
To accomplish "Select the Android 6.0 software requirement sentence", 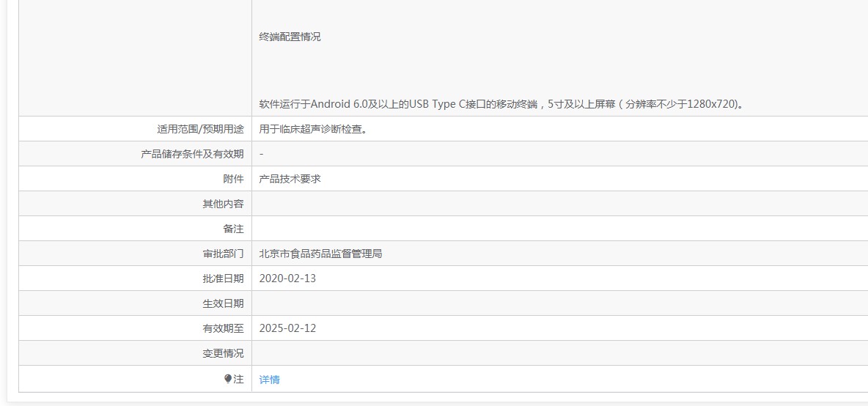I will (501, 104).
